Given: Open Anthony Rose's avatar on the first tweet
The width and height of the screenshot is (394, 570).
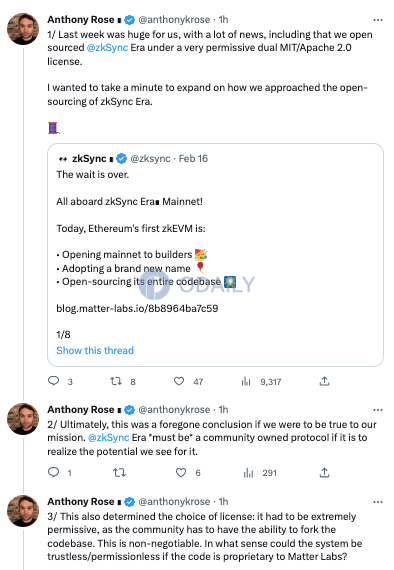Looking at the screenshot, I should tap(23, 29).
